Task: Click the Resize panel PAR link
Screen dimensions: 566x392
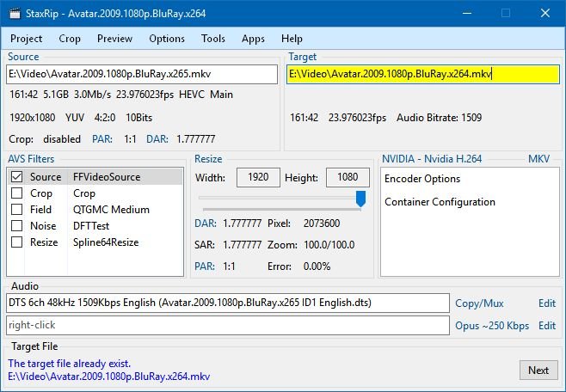Action: [205, 266]
